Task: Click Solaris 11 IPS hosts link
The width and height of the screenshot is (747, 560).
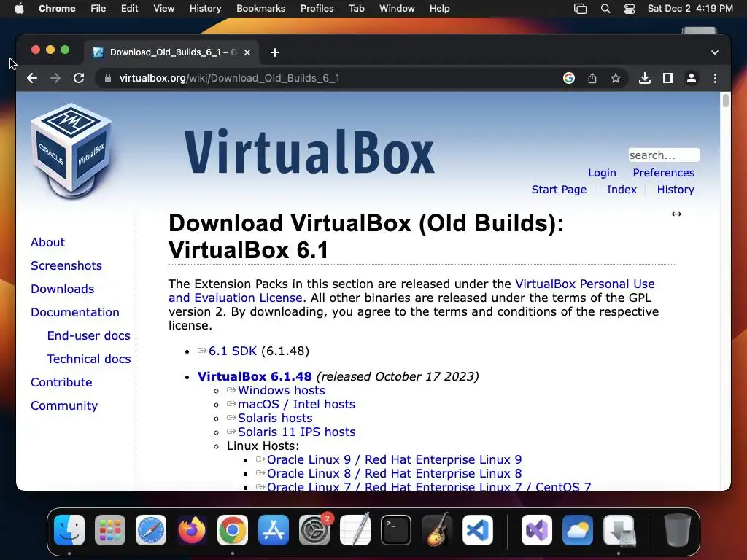Action: click(296, 432)
